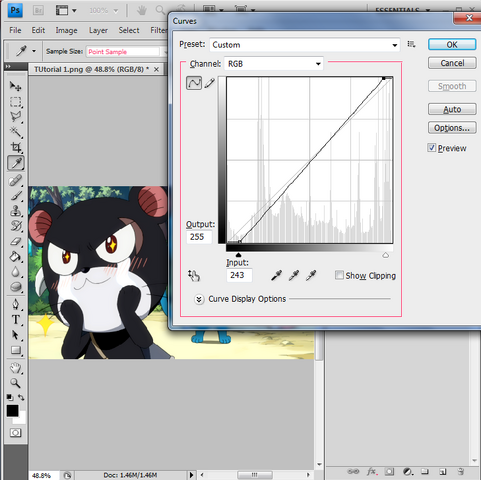The height and width of the screenshot is (480, 481).
Task: Select the Path Selection tool
Action: pyautogui.click(x=15, y=335)
